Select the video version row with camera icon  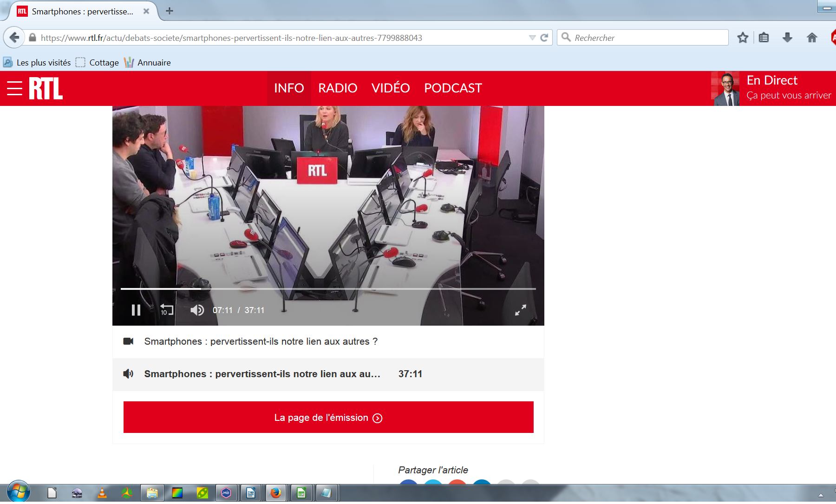328,341
